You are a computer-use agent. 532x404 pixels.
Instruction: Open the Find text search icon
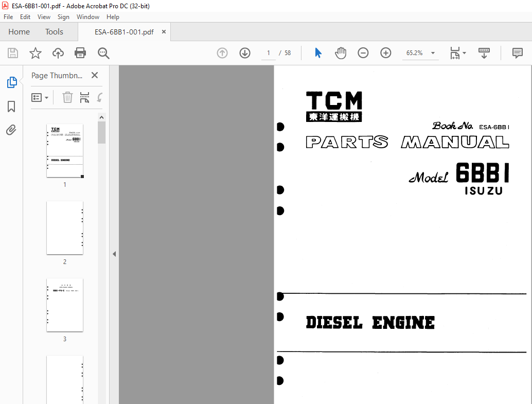click(x=103, y=53)
